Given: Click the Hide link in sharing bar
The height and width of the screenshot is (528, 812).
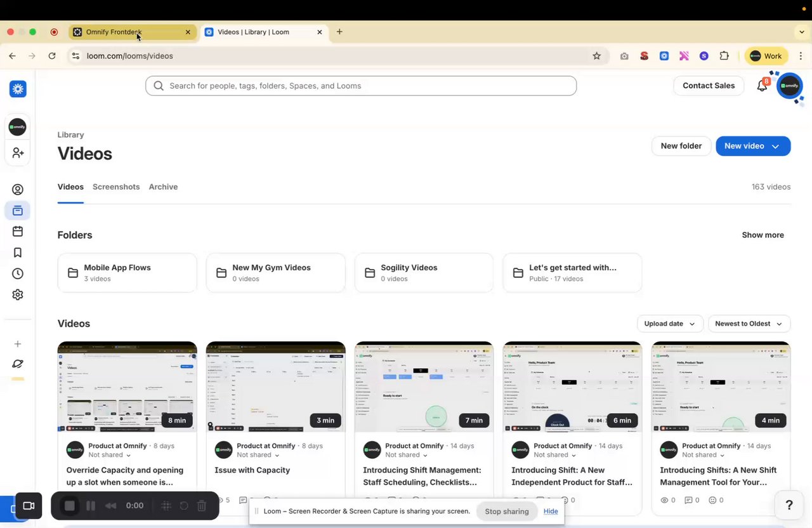Looking at the screenshot, I should pyautogui.click(x=551, y=511).
